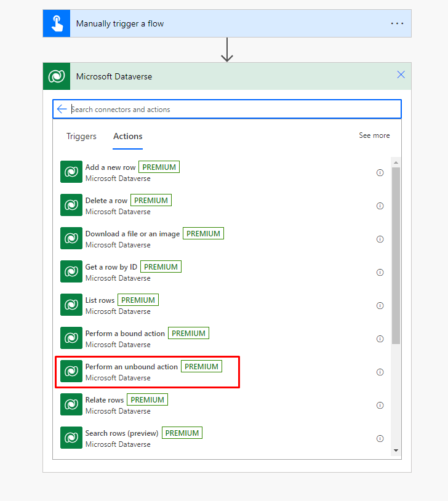
Task: Choose the Perform an unbound action item
Action: click(131, 366)
